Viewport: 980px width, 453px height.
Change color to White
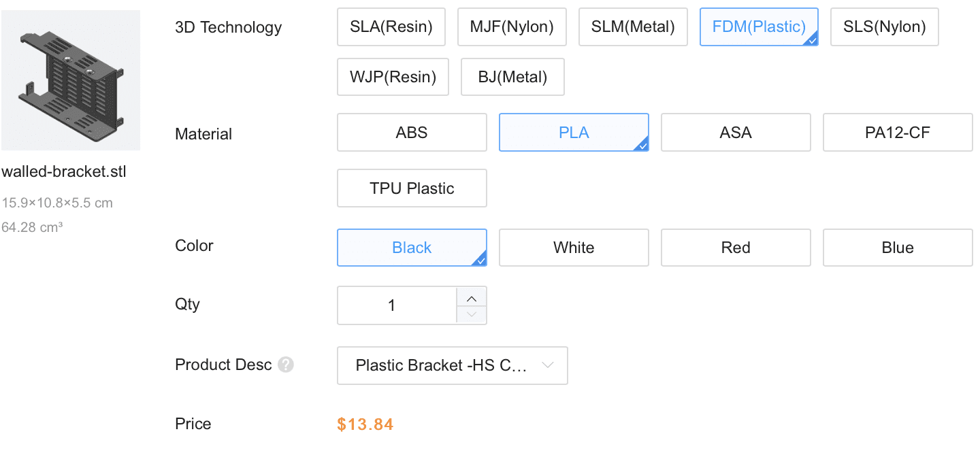(x=574, y=248)
